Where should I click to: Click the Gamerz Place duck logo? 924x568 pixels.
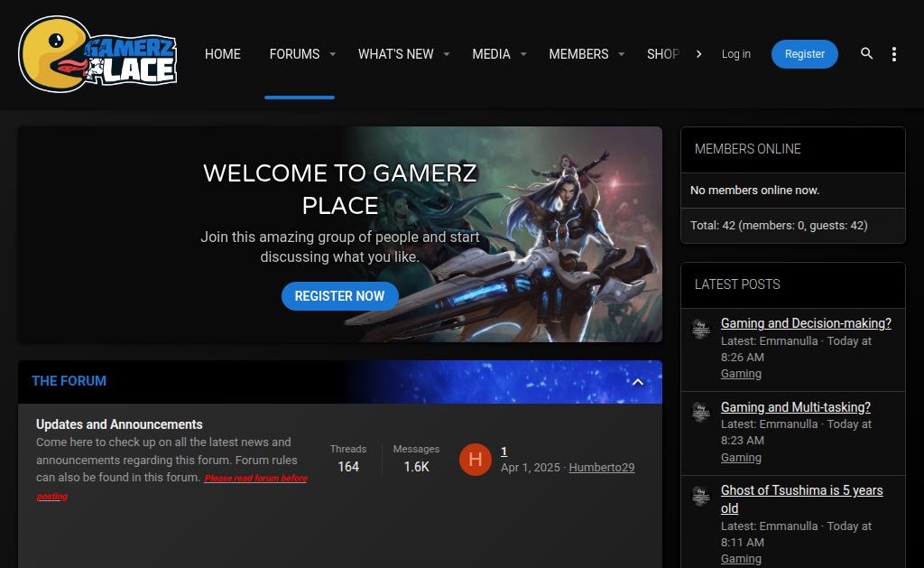click(x=97, y=54)
